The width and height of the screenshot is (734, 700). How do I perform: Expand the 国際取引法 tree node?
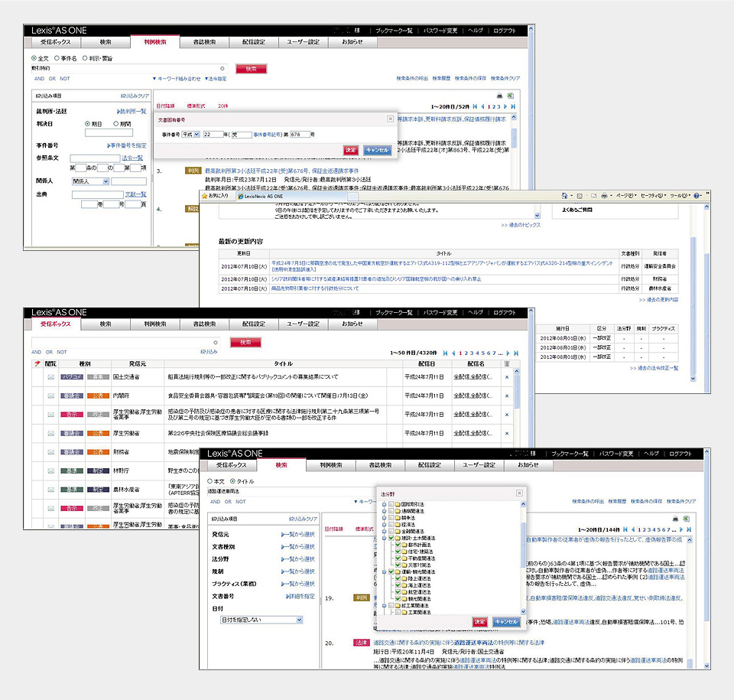tap(385, 504)
